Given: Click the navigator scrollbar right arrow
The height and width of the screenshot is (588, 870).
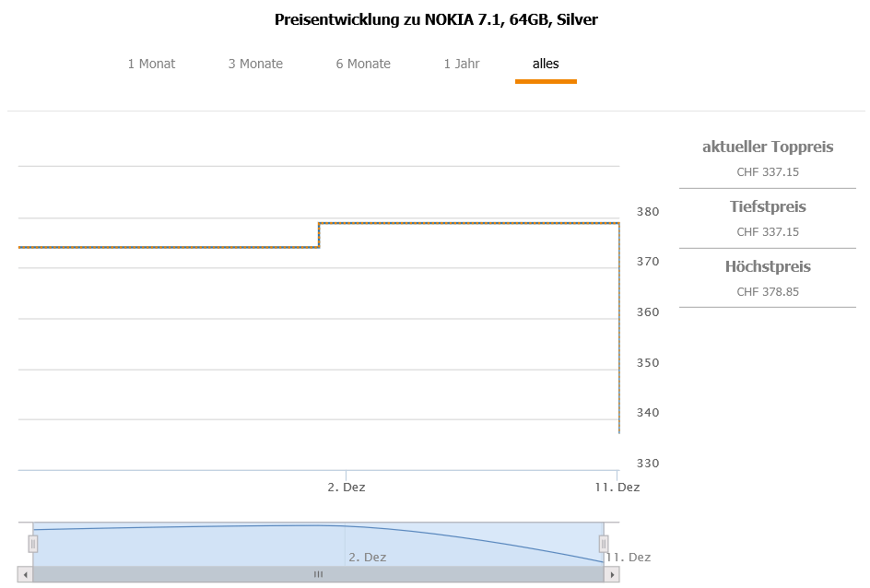Looking at the screenshot, I should coord(611,574).
